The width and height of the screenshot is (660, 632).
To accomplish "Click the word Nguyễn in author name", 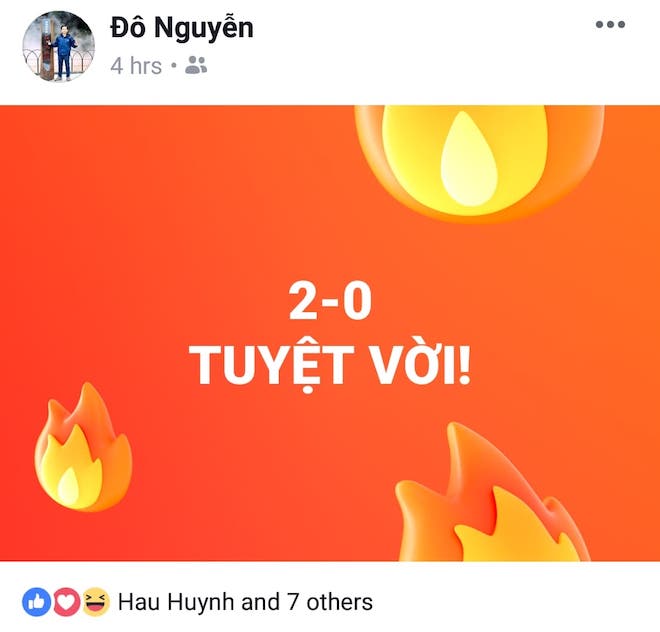I will 204,29.
